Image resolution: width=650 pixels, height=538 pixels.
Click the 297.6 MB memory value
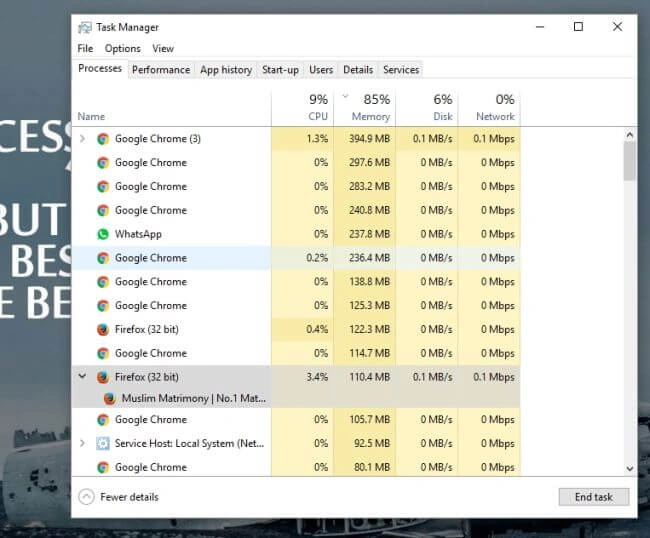[x=369, y=163]
